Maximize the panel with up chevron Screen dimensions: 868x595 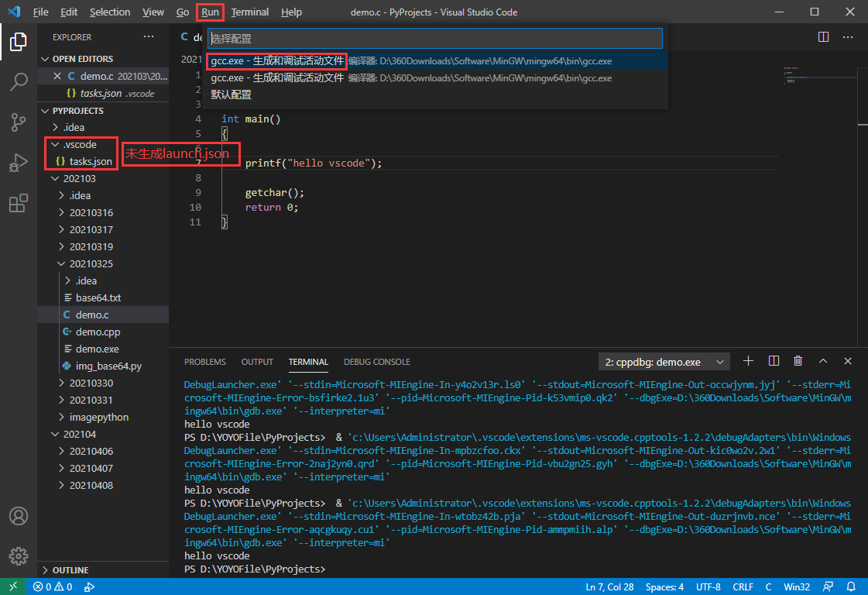coord(822,361)
